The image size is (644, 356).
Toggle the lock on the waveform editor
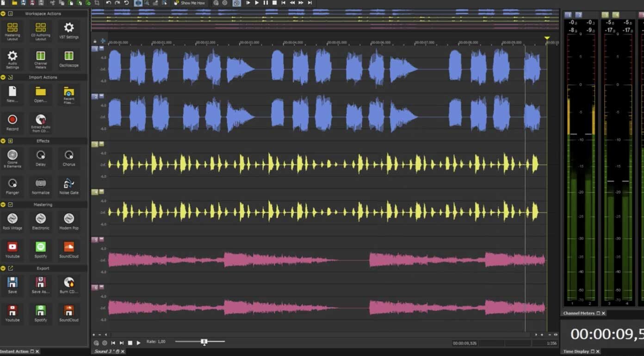[95, 41]
